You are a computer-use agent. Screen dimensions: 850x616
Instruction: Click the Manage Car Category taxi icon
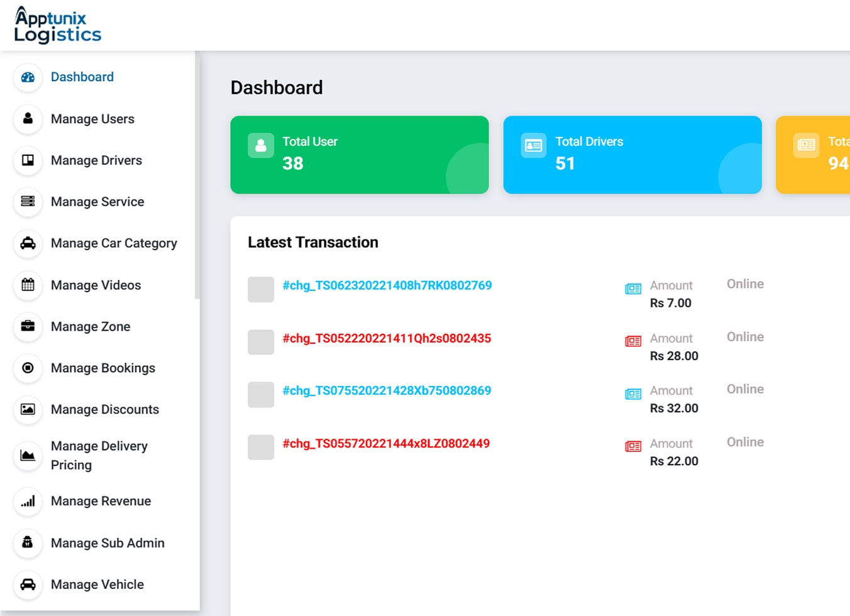pos(28,243)
